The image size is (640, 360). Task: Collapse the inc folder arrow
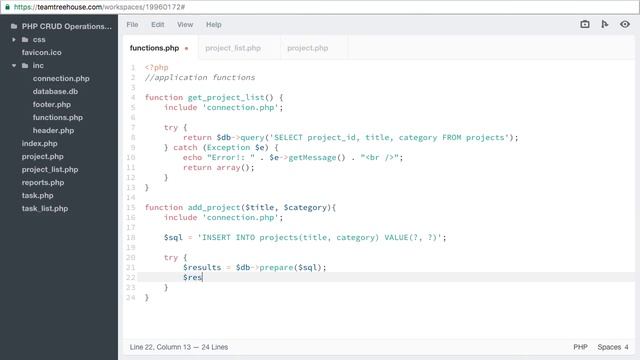tap(14, 65)
